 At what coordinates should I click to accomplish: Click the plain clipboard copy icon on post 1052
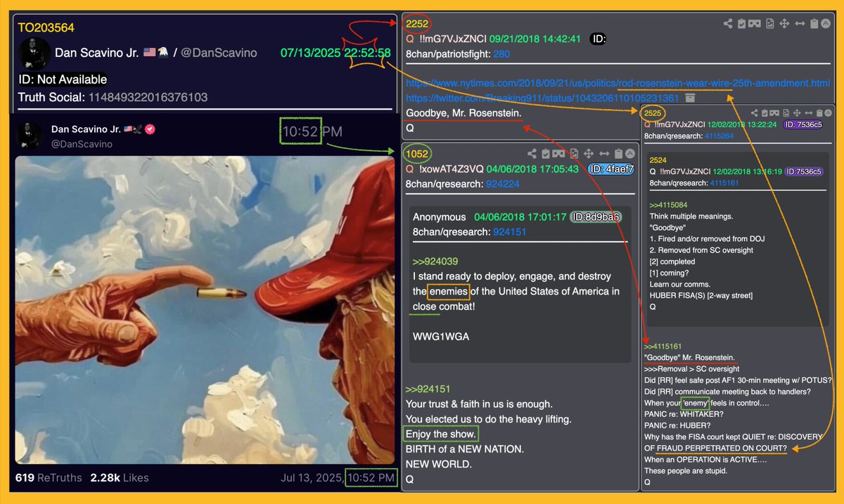(x=618, y=154)
